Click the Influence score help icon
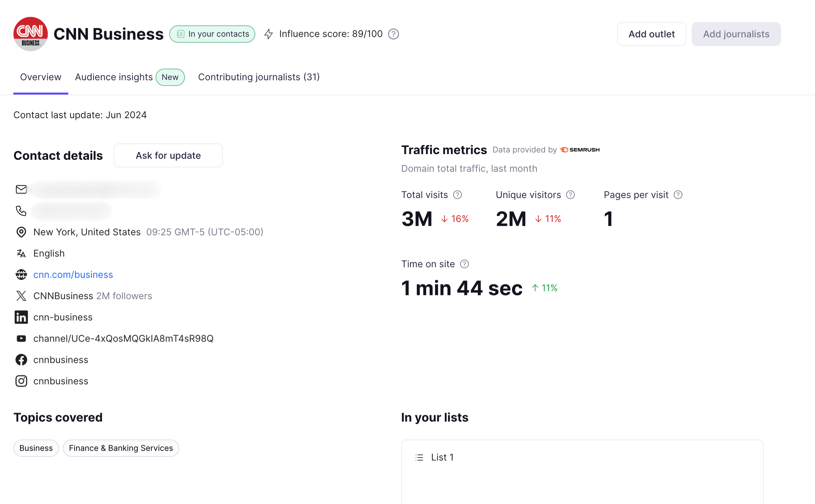Image resolution: width=815 pixels, height=504 pixels. point(393,34)
